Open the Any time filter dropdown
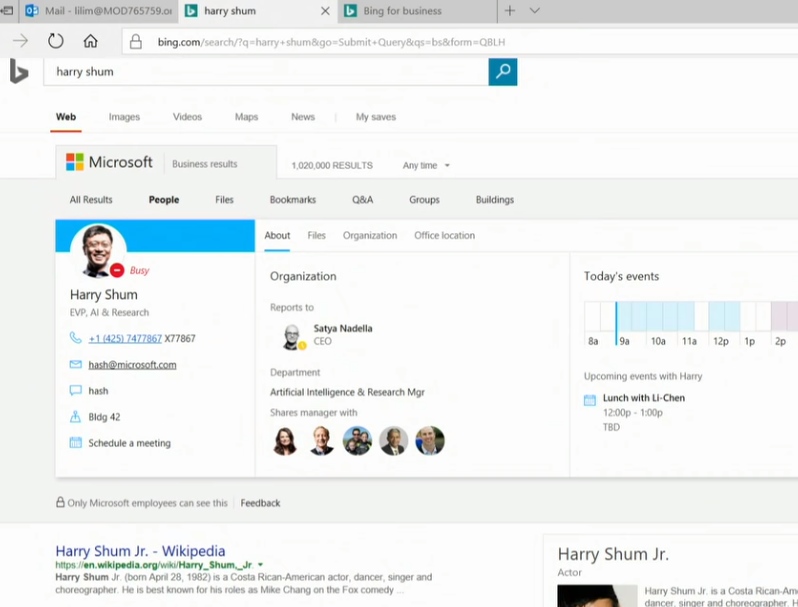Image resolution: width=798 pixels, height=607 pixels. click(x=426, y=165)
